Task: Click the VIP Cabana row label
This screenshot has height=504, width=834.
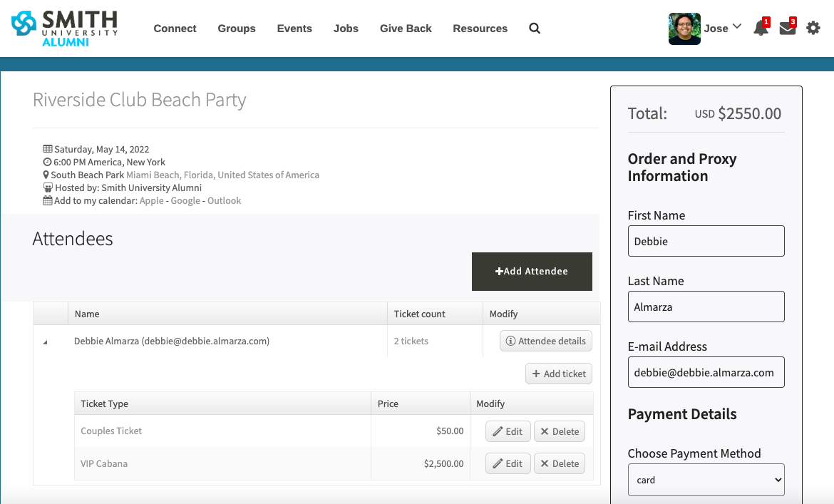Action: tap(104, 463)
